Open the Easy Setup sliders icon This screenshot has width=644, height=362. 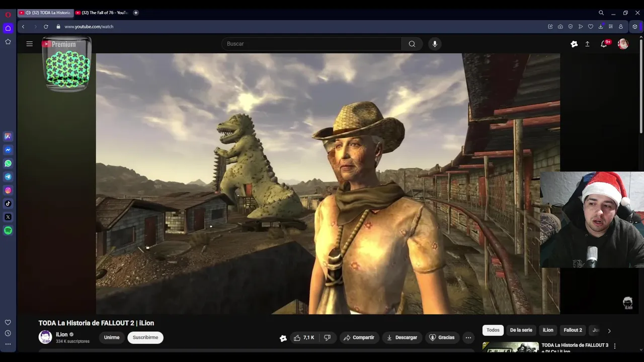point(611,27)
